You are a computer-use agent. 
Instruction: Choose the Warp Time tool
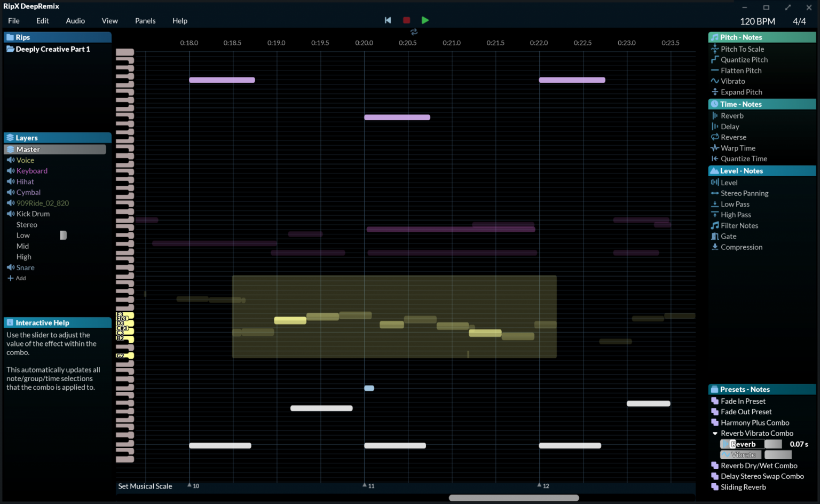(737, 148)
